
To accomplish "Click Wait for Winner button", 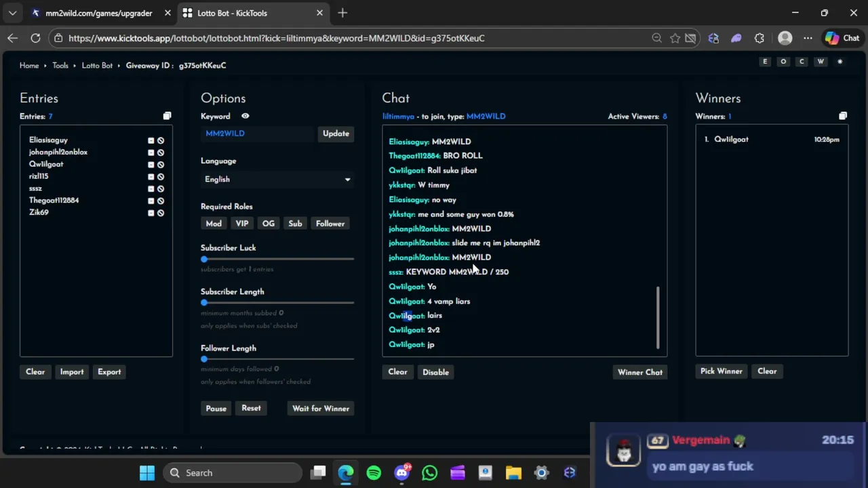I will coord(321,409).
